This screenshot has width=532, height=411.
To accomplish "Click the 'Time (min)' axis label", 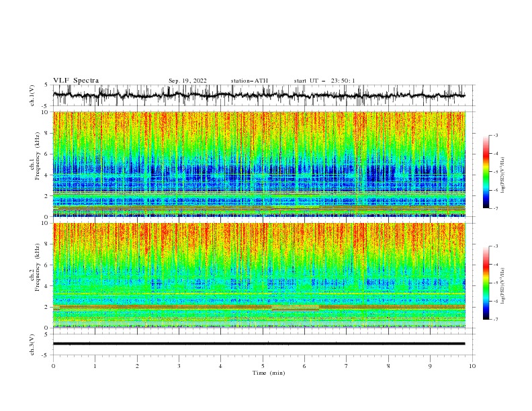I will [x=269, y=373].
